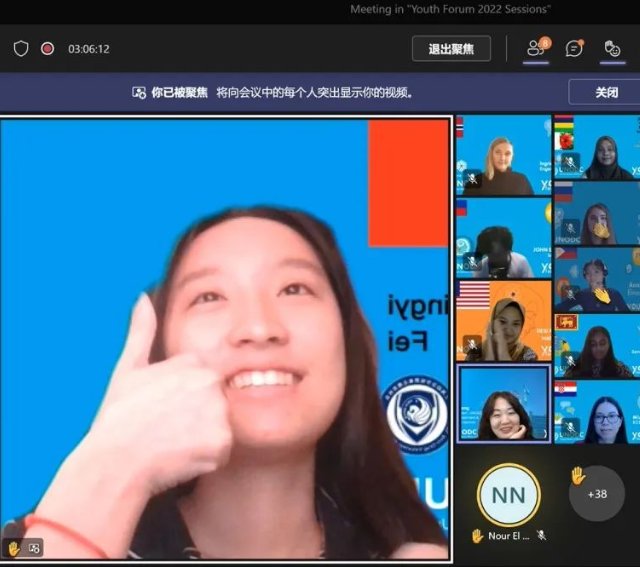
Task: Click the red recording indicator icon
Action: [47, 48]
